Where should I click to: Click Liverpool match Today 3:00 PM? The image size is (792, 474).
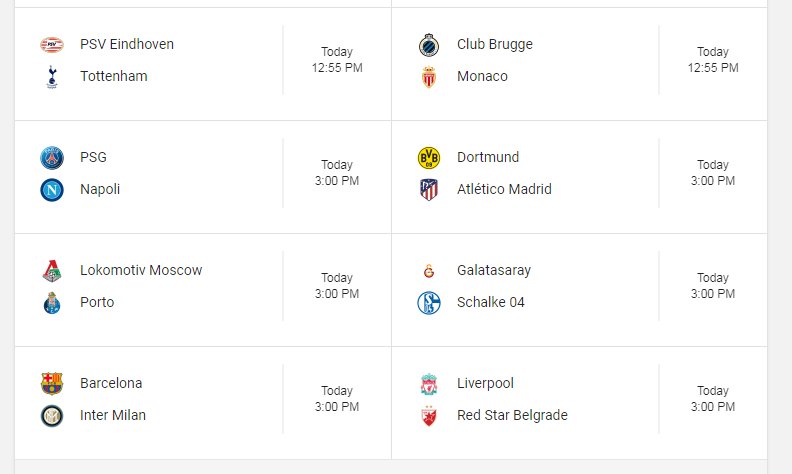point(713,399)
